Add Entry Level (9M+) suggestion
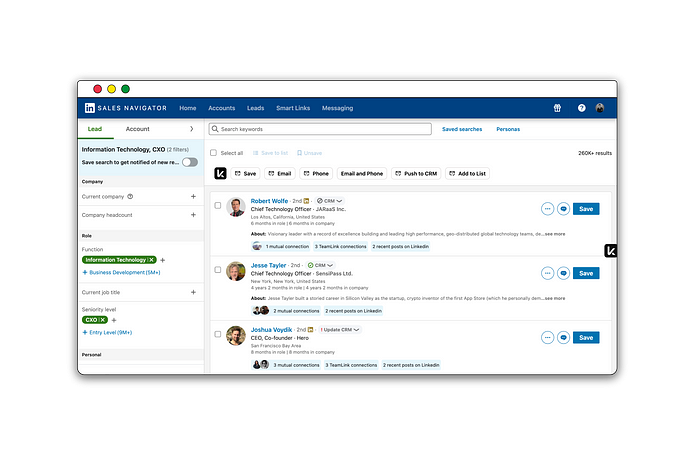This screenshot has width=700, height=467. click(x=107, y=333)
